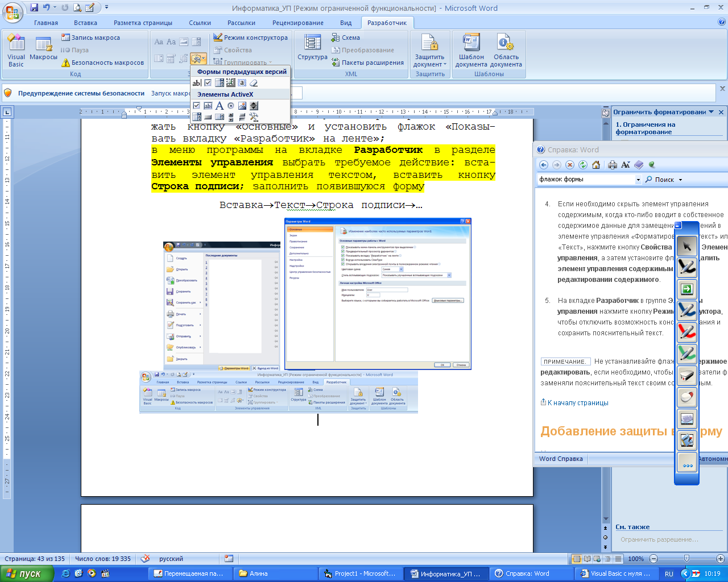Show help table of contents book icon

[x=639, y=165]
